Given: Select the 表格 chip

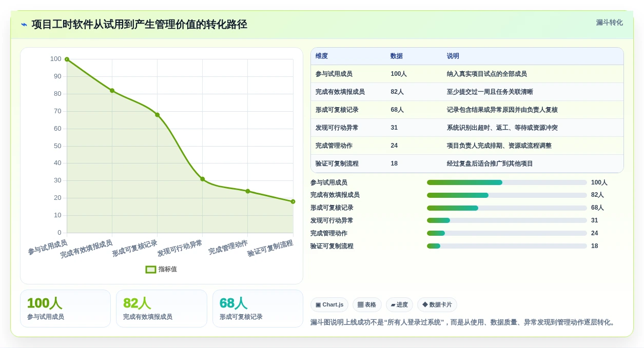Looking at the screenshot, I should 367,304.
